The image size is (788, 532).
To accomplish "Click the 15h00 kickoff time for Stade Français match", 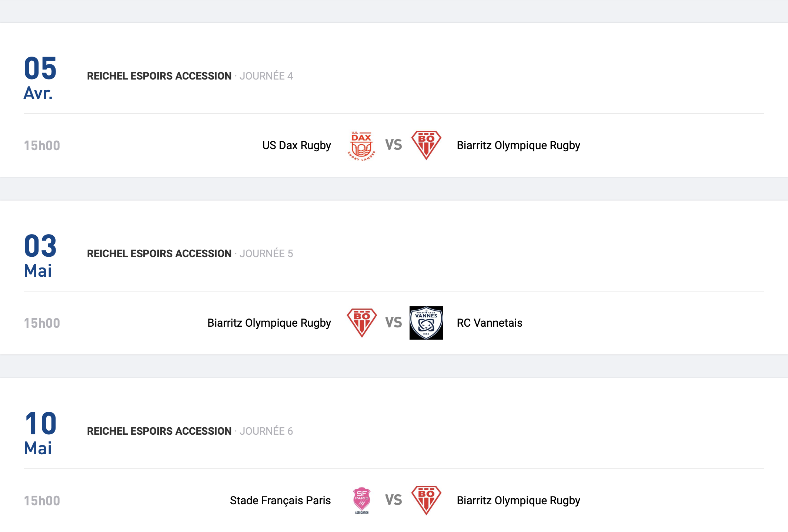I will click(x=42, y=501).
